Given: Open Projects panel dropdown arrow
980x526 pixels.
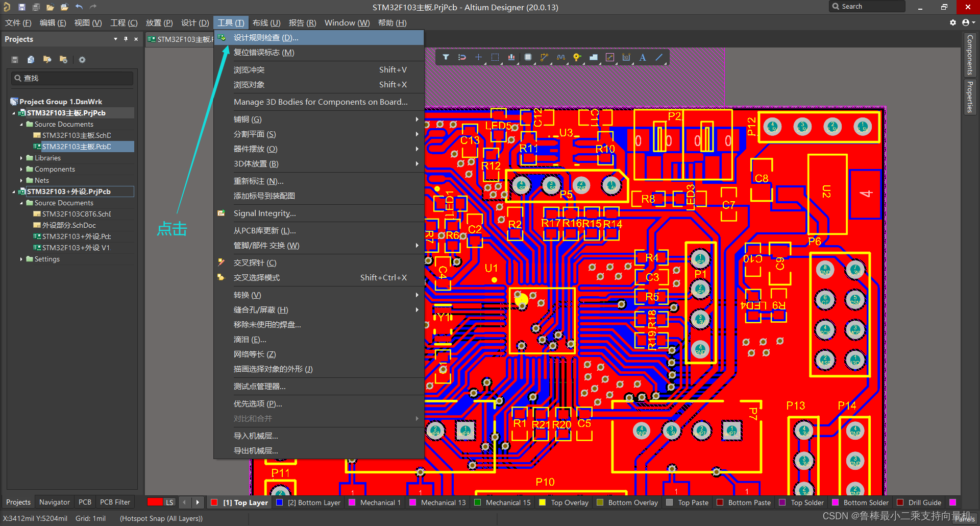Looking at the screenshot, I should (x=115, y=39).
